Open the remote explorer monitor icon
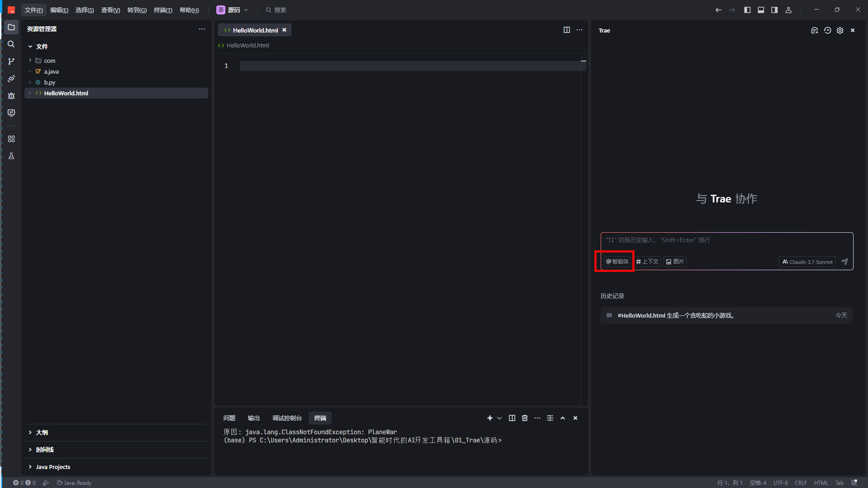The width and height of the screenshot is (868, 488). [11, 113]
